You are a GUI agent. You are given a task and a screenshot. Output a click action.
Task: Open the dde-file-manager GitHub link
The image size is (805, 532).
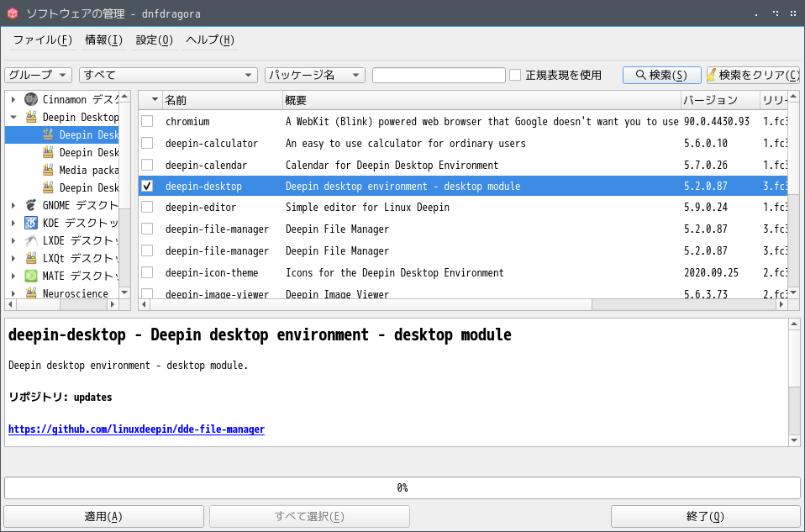coord(137,429)
